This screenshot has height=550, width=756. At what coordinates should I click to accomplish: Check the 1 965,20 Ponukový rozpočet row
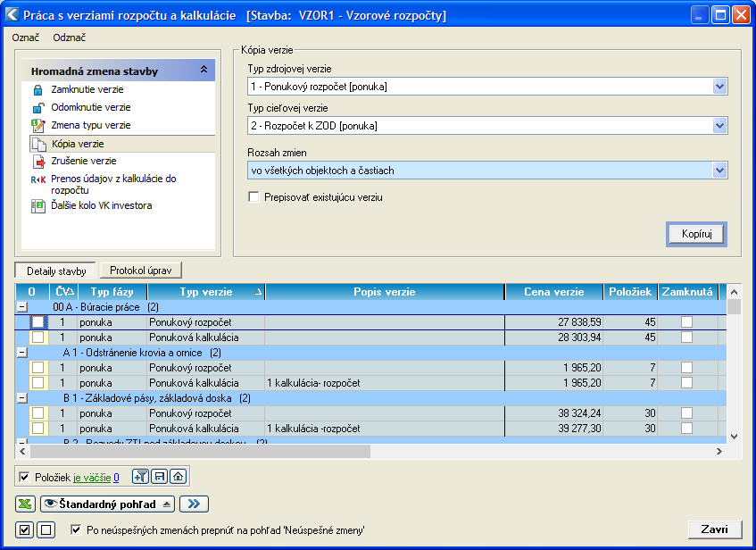click(x=37, y=368)
